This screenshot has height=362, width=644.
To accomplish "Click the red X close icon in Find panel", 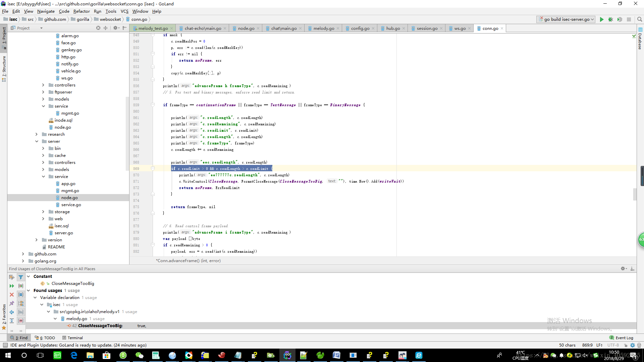I will [12, 295].
